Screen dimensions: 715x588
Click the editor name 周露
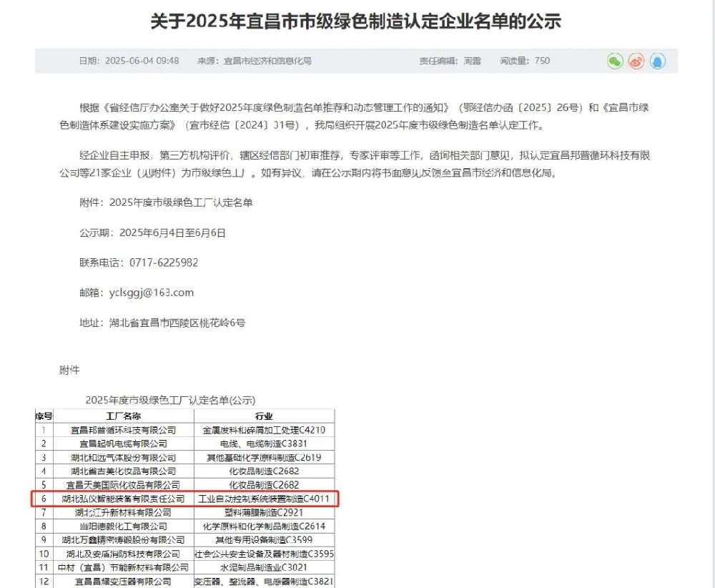tap(474, 62)
